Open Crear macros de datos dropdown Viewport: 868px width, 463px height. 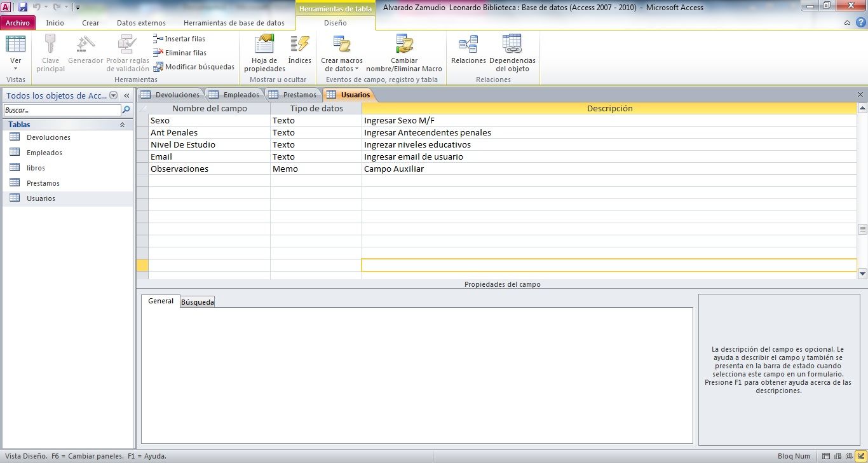[x=342, y=53]
